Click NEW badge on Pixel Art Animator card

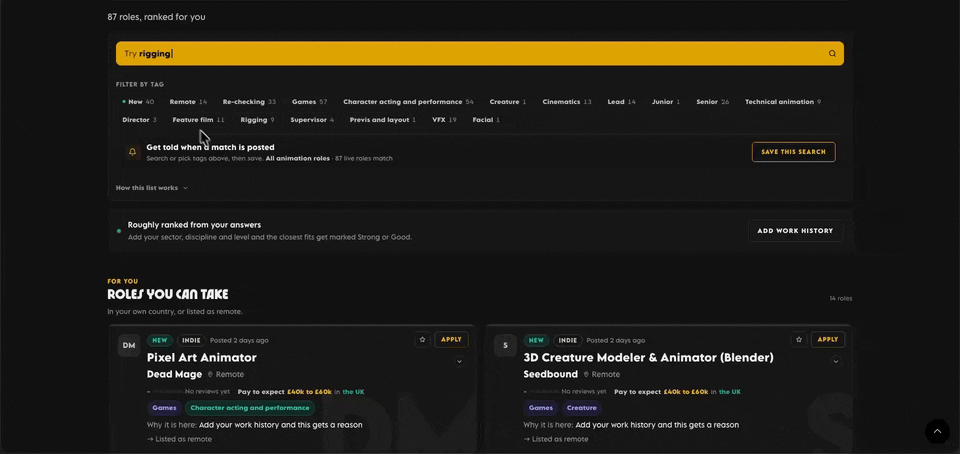pos(160,340)
